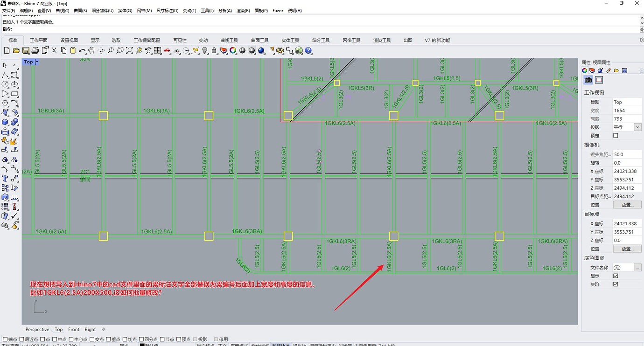Switch to the 曲线工具 toolbar tab

[x=229, y=41]
